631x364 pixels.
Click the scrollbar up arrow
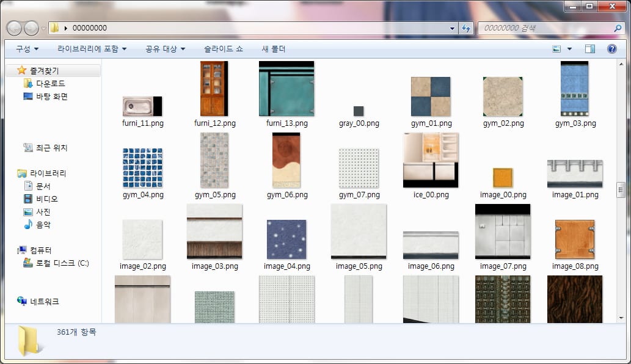[x=621, y=64]
